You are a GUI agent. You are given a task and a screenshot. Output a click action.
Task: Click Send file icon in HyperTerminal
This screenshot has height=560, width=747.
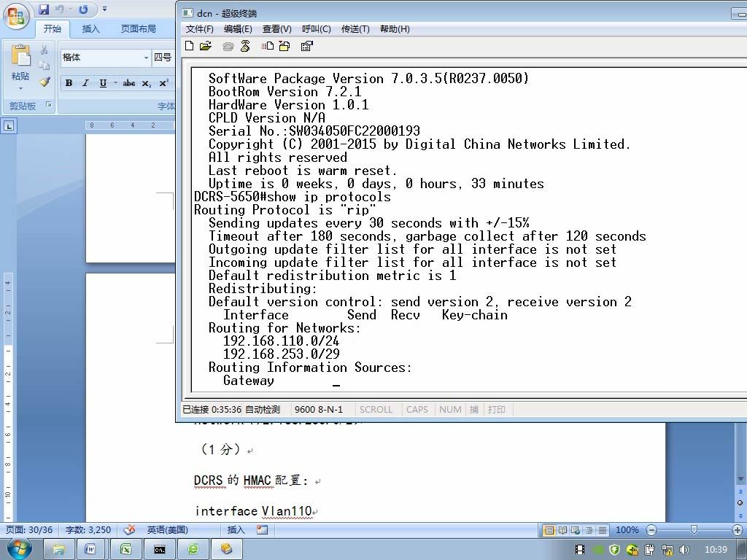coord(267,46)
